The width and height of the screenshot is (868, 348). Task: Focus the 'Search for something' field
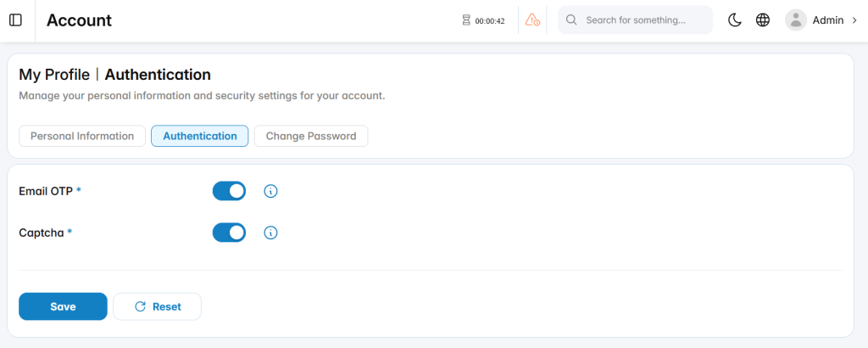pos(636,20)
